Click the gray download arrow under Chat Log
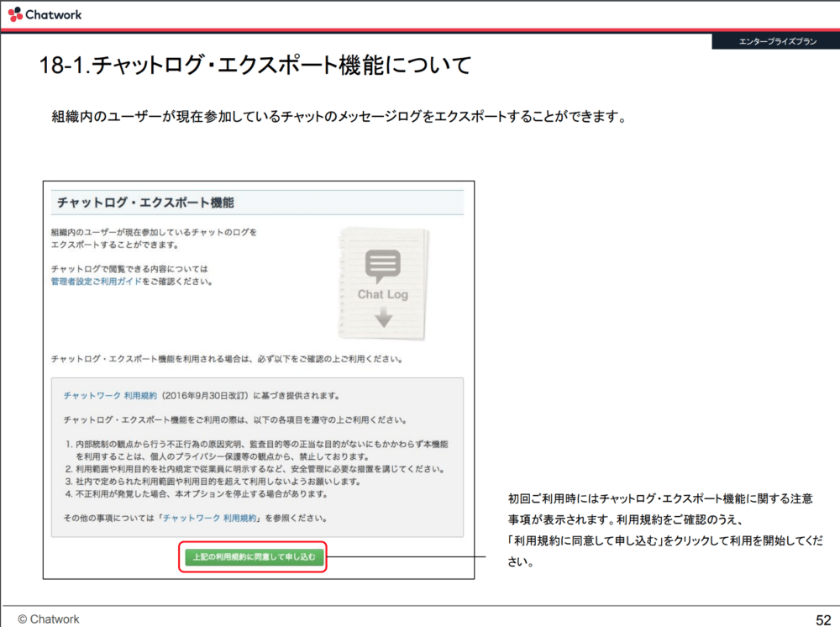 click(x=384, y=318)
